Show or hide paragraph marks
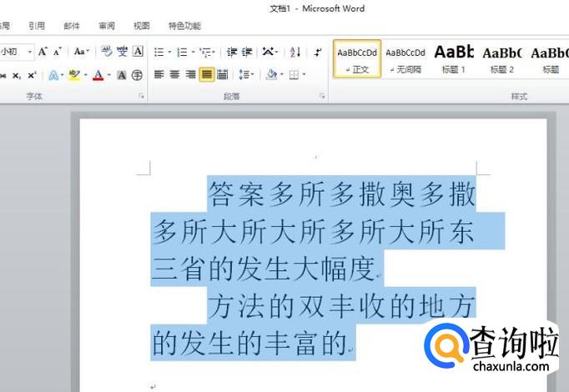The height and width of the screenshot is (392, 569). point(318,52)
